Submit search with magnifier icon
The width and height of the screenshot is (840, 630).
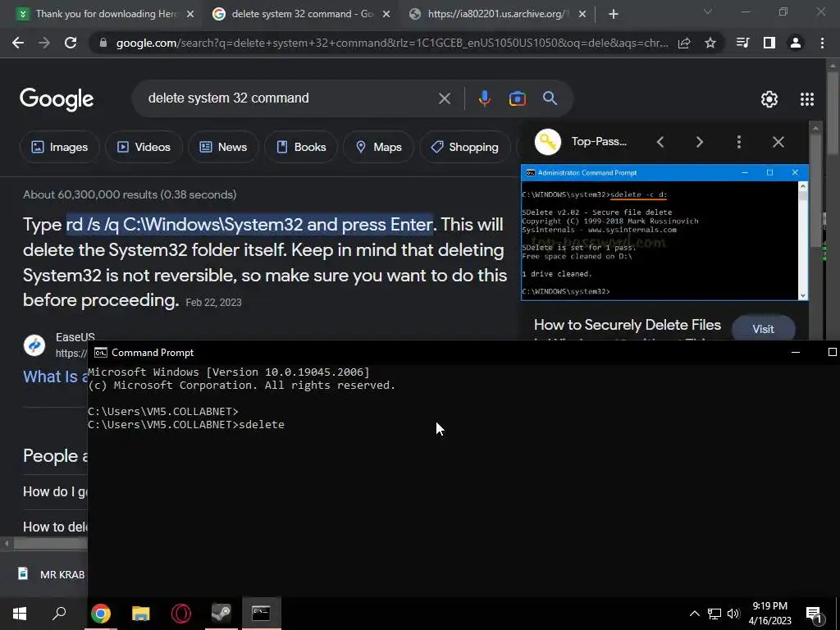[550, 98]
